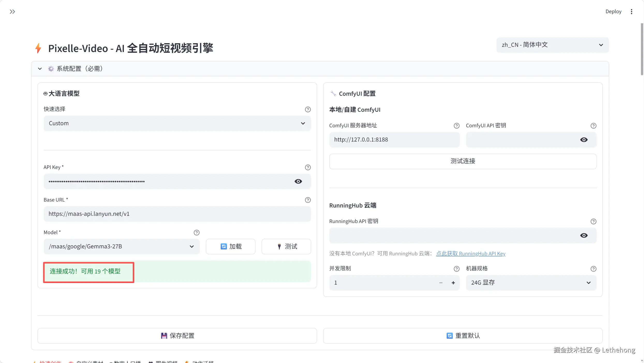
Task: Open the three-dot main menu
Action: point(631,12)
